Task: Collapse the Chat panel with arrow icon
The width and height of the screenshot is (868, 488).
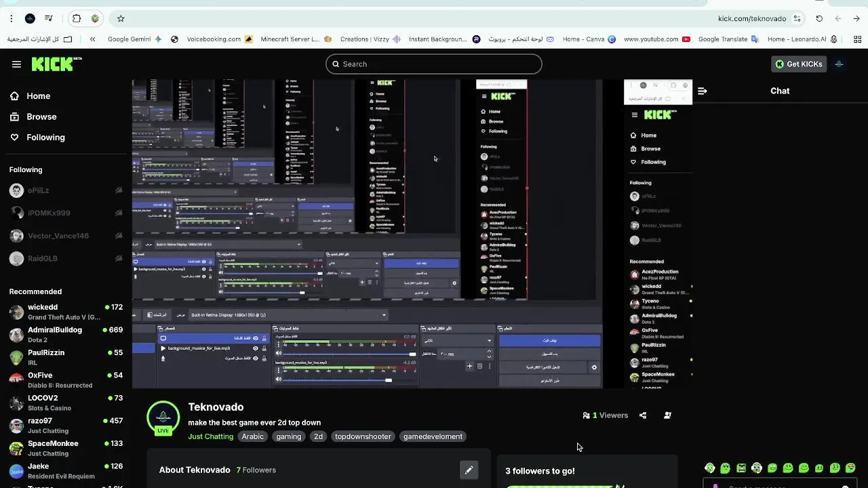Action: tap(703, 91)
